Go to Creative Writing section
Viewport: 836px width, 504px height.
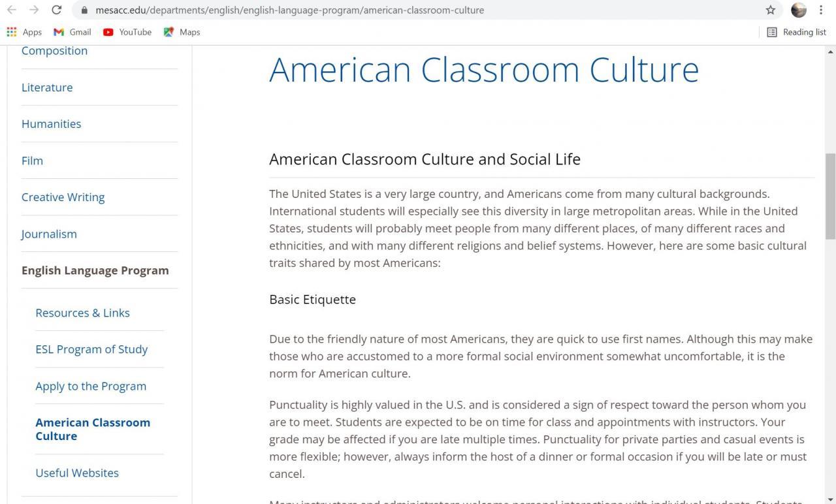63,197
